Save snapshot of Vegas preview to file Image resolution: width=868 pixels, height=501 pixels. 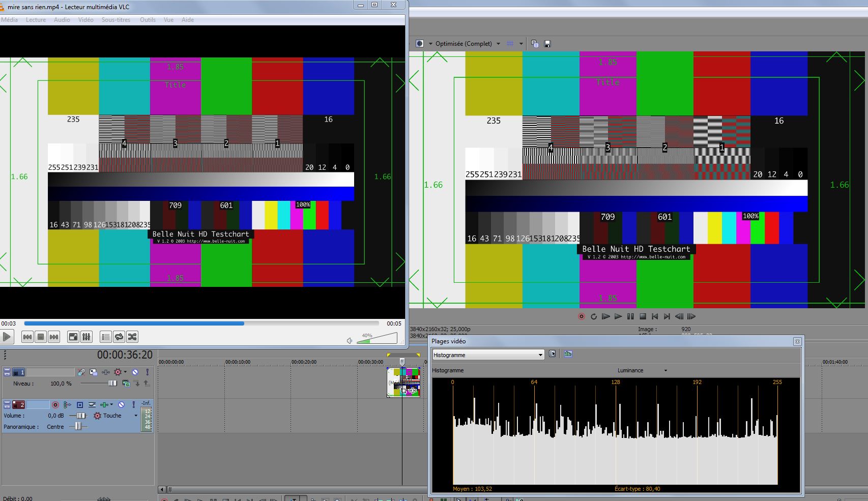click(x=547, y=44)
